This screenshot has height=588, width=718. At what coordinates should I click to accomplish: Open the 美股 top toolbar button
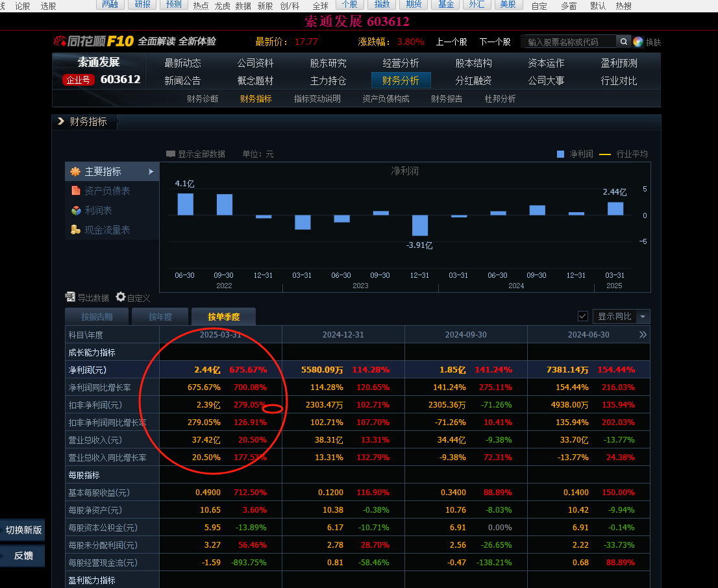click(508, 5)
